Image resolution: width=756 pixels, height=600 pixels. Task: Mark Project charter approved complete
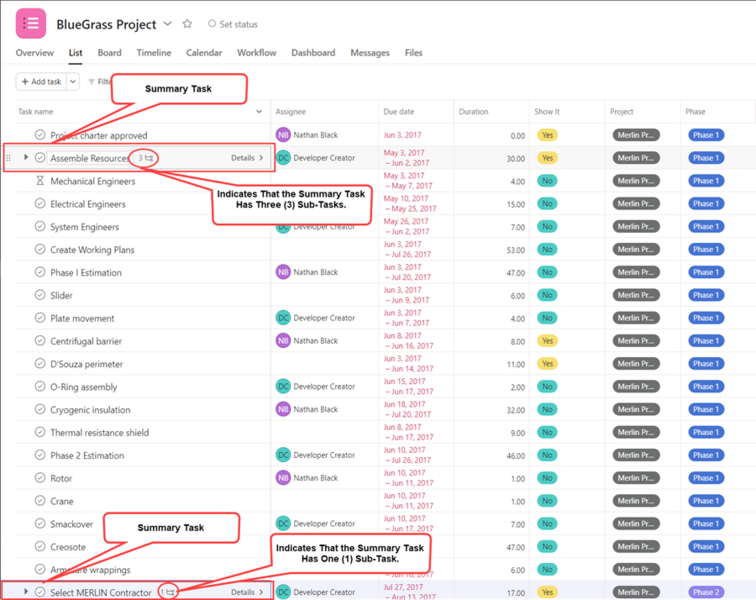[x=40, y=135]
